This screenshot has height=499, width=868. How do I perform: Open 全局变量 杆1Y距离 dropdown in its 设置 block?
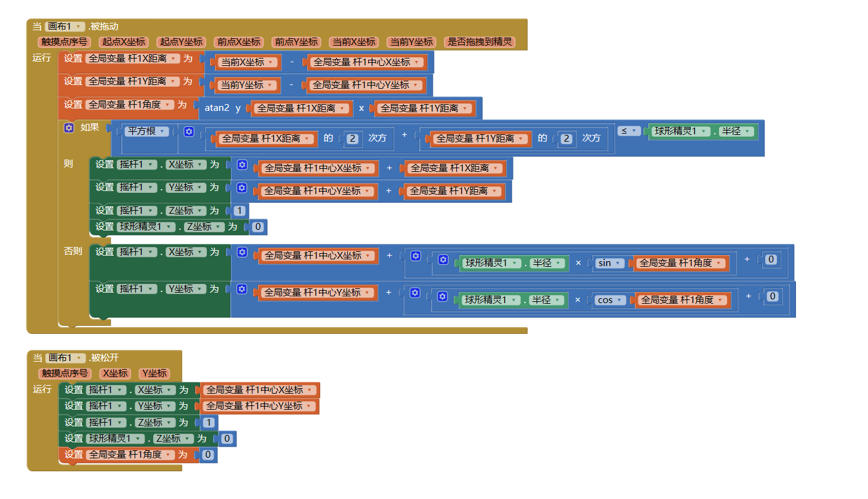coord(132,81)
